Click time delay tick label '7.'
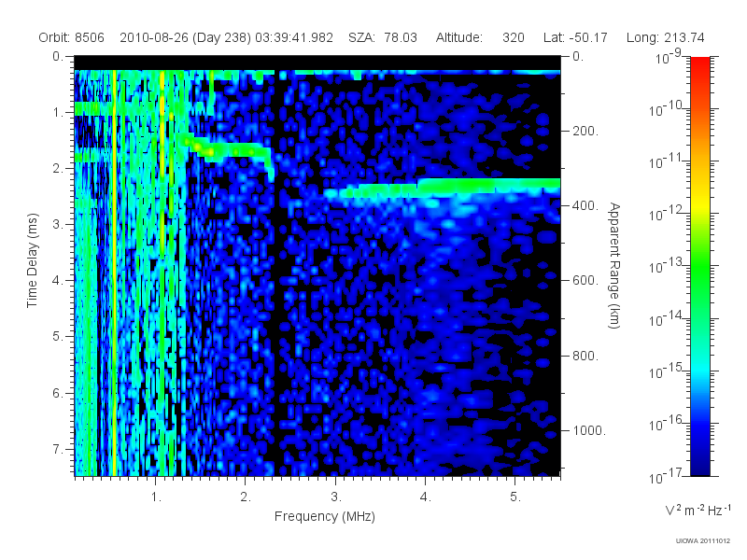The width and height of the screenshot is (747, 560). (58, 449)
